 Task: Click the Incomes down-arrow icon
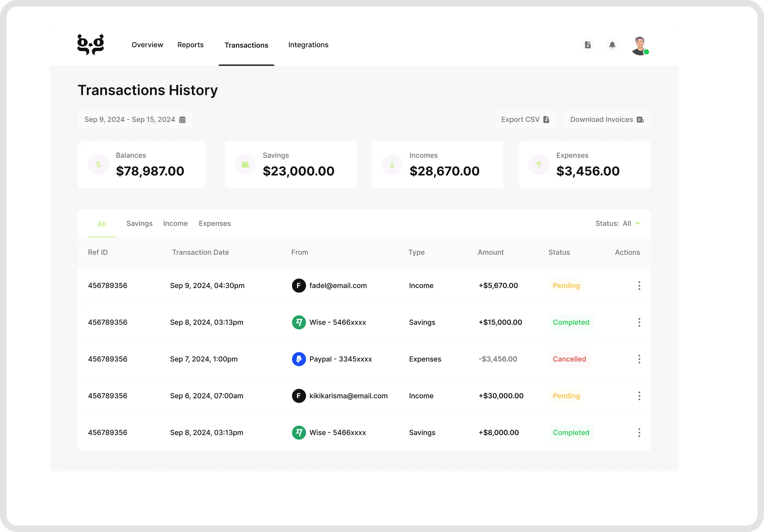click(x=392, y=164)
